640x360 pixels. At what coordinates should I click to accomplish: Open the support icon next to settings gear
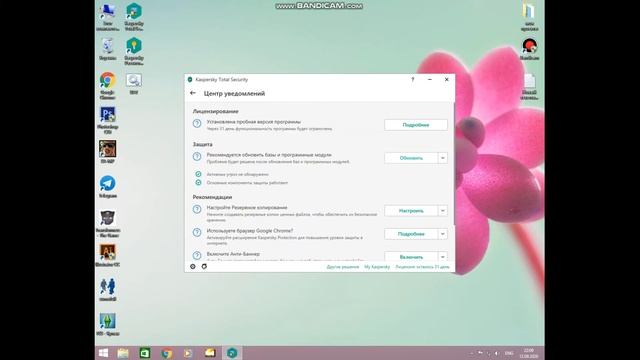click(x=204, y=267)
